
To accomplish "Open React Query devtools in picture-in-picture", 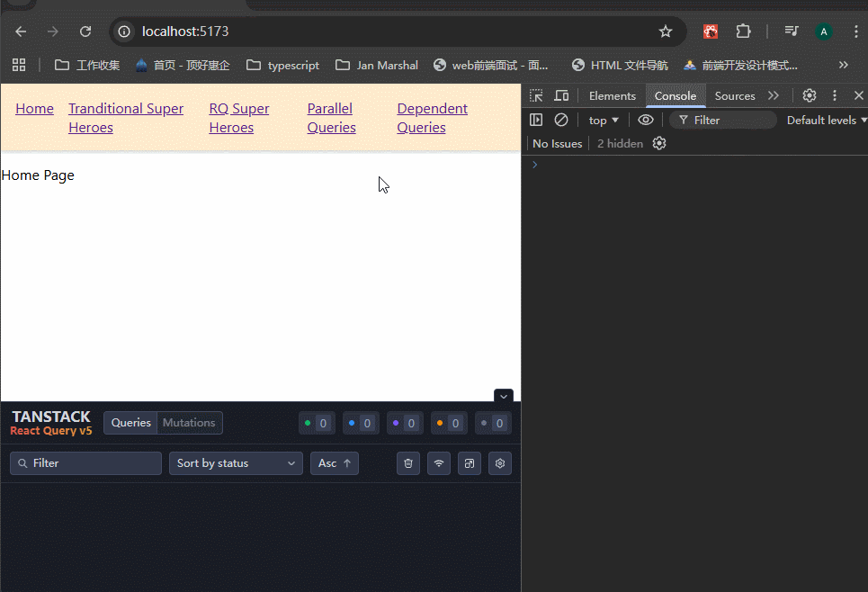I will (x=470, y=463).
